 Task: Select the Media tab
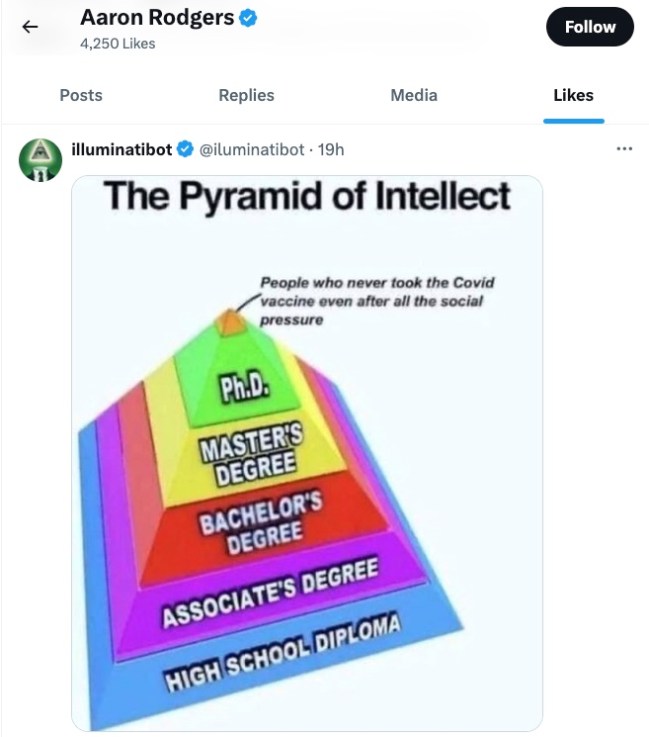click(x=414, y=95)
